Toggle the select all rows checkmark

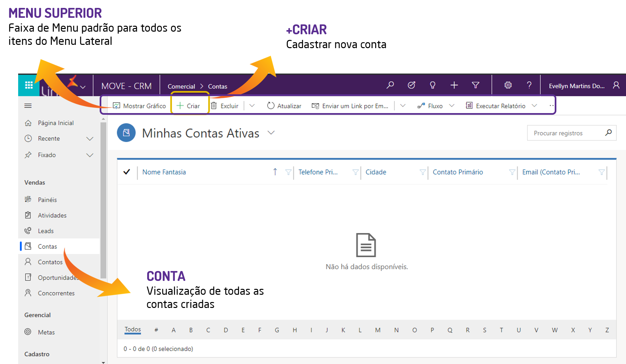[127, 172]
